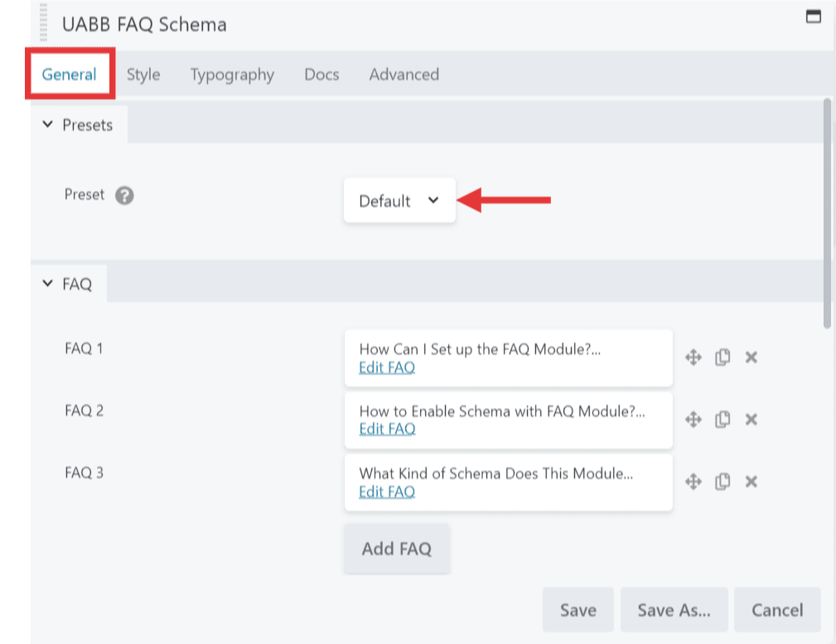Switch to the Style tab
This screenshot has width=836, height=644.
point(143,75)
